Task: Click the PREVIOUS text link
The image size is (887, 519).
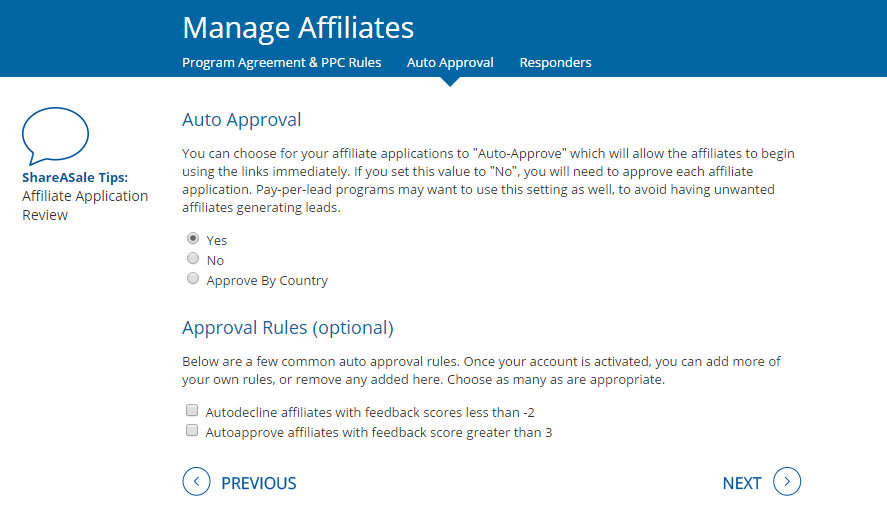Action: (259, 483)
